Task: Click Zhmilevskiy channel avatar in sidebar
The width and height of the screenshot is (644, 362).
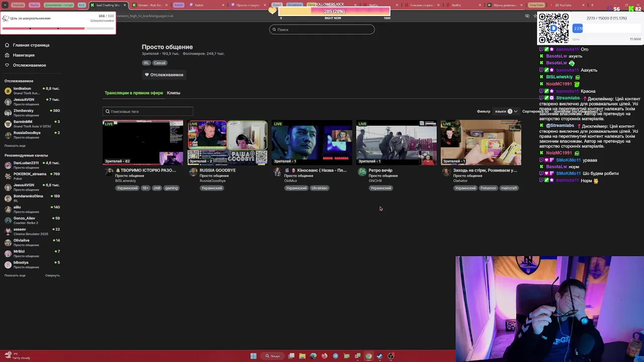Action: click(8, 113)
